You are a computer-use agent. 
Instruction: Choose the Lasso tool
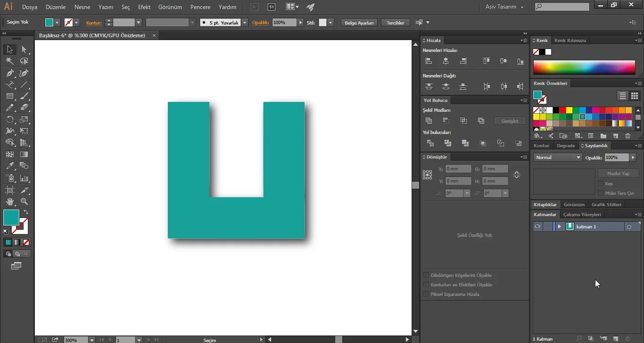click(x=24, y=61)
